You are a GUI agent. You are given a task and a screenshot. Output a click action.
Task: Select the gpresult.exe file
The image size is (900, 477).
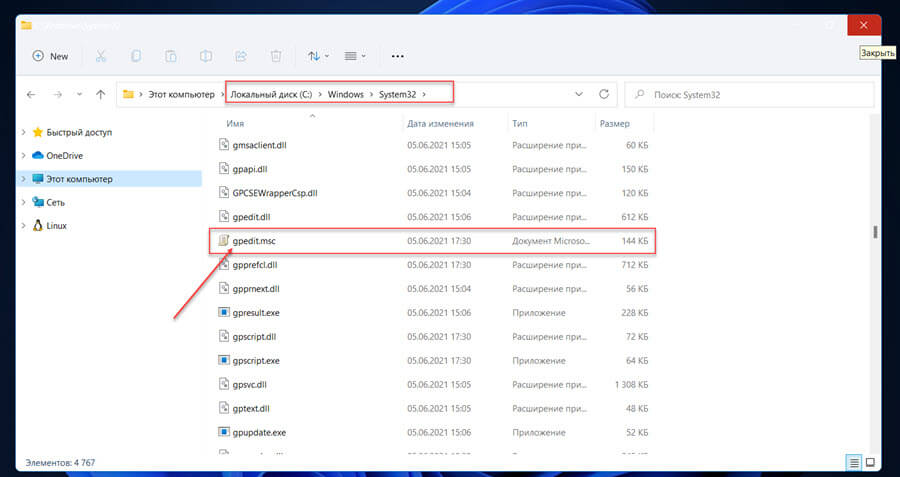click(x=256, y=313)
